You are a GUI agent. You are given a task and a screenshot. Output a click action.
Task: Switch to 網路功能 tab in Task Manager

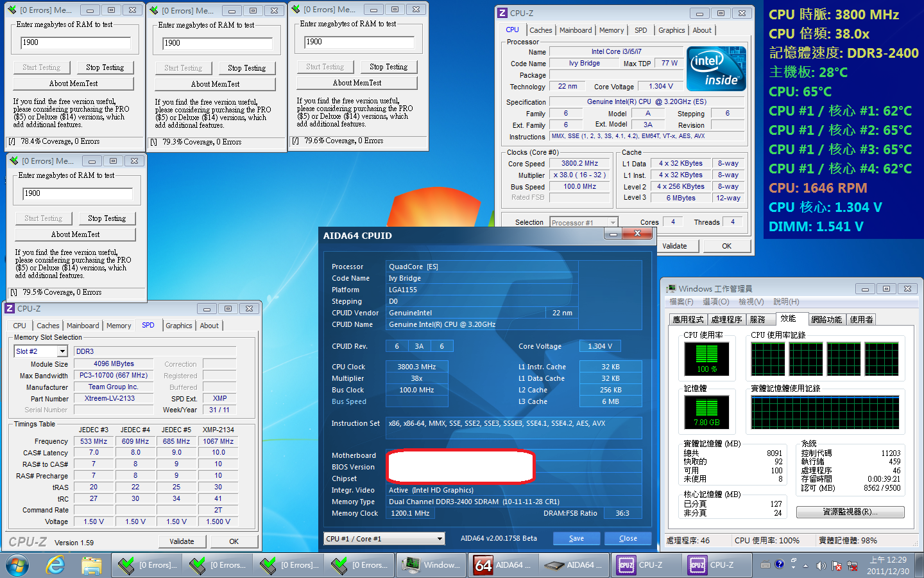pos(826,319)
